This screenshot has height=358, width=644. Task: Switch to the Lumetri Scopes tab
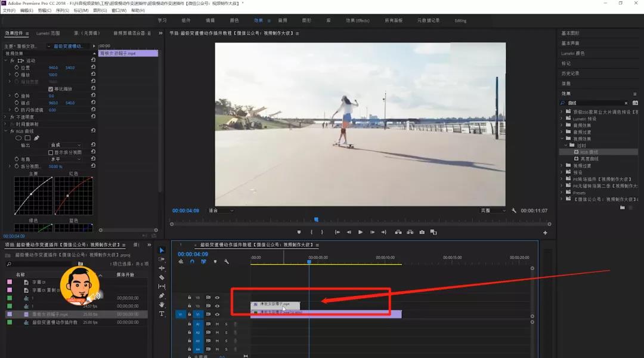(x=48, y=33)
